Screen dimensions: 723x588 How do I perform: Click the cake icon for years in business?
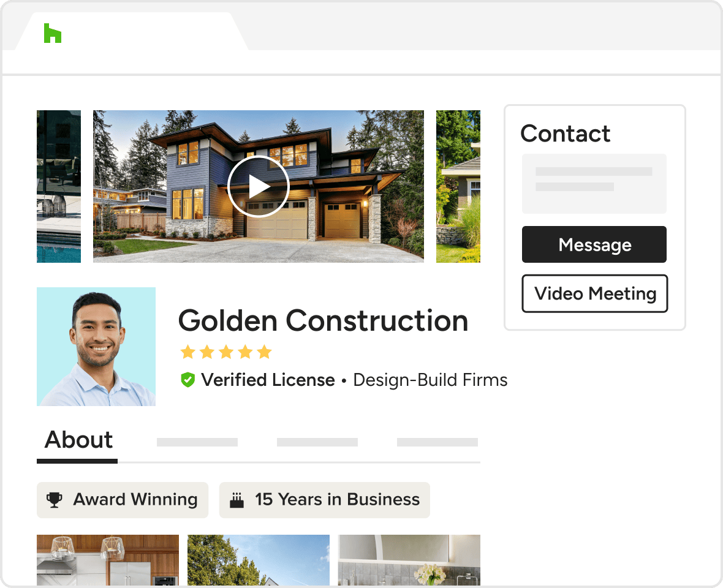(237, 500)
